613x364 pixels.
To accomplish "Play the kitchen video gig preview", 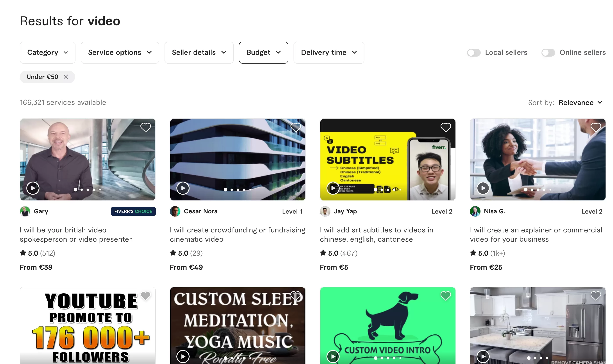I will pos(483,356).
